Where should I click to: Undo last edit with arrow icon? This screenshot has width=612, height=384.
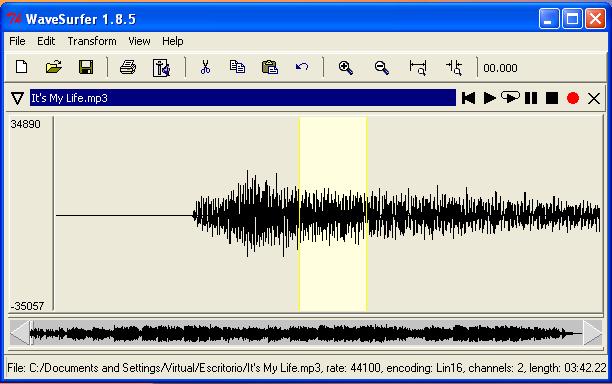302,67
